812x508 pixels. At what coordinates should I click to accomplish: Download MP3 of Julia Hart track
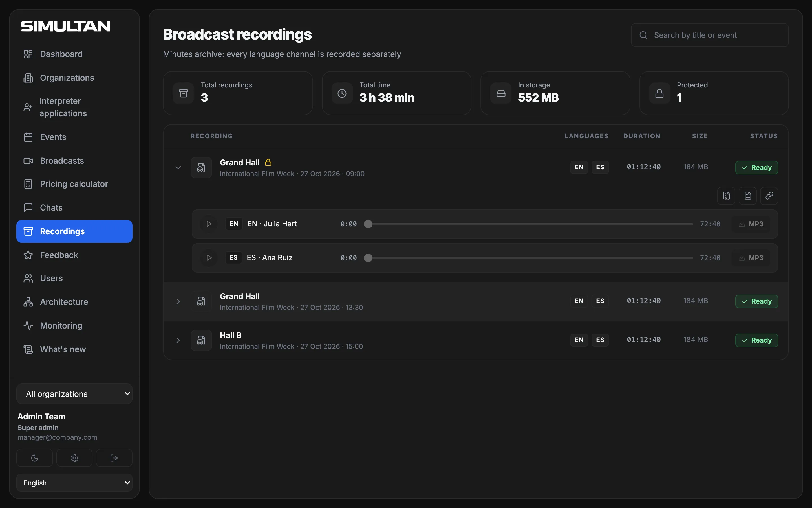click(x=751, y=224)
